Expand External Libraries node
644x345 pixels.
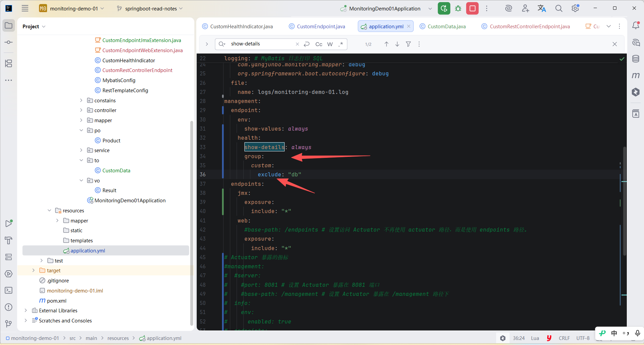[x=26, y=310]
